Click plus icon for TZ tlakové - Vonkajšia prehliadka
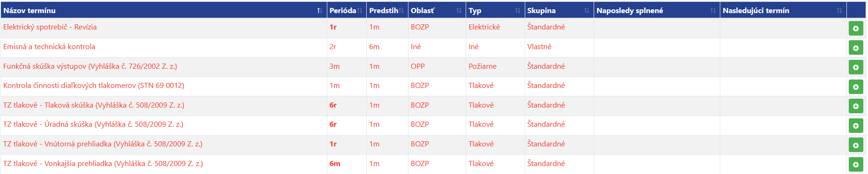The image size is (868, 174). pos(856,165)
